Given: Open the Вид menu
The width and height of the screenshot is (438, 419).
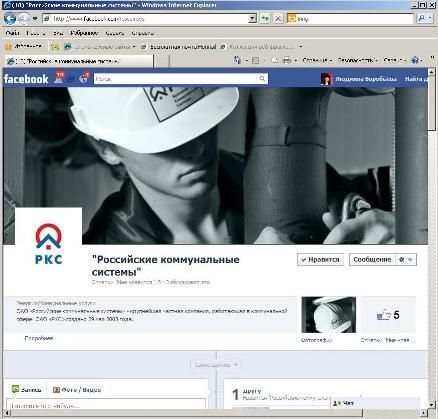Looking at the screenshot, I should point(58,33).
